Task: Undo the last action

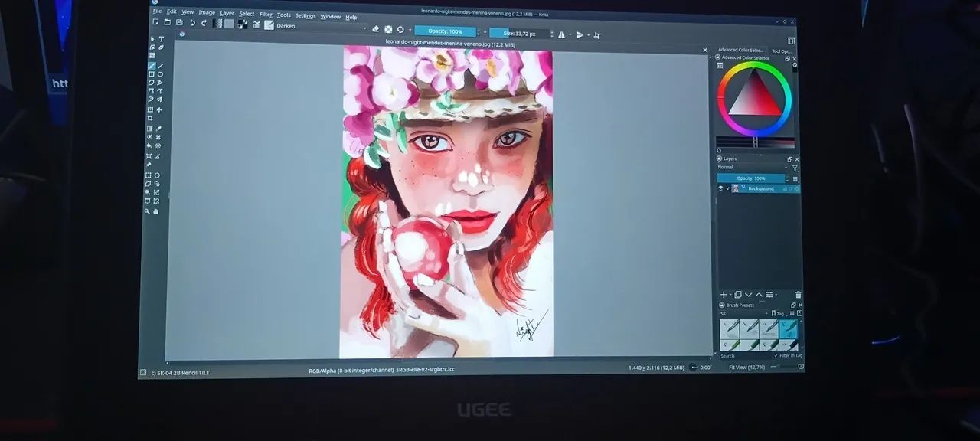Action: point(192,23)
